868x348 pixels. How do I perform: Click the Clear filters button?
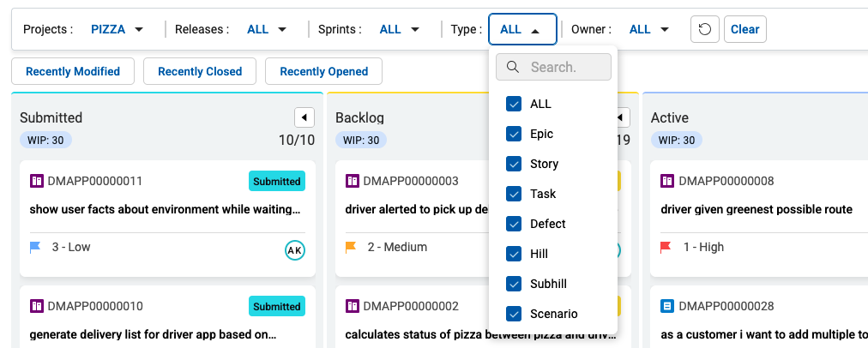pyautogui.click(x=745, y=29)
